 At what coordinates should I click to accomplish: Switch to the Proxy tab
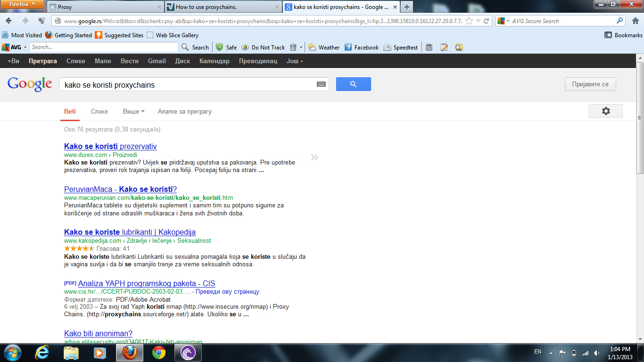coord(105,7)
